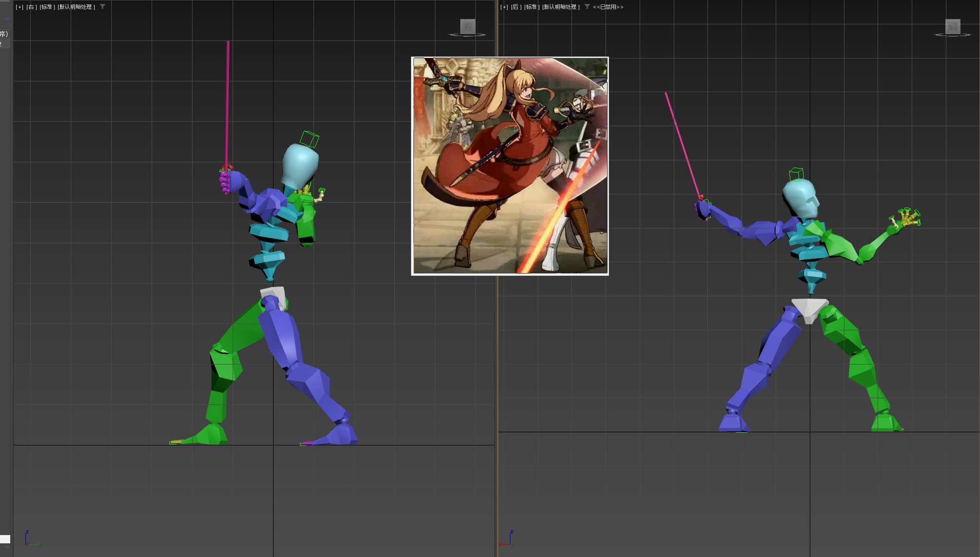980x557 pixels.
Task: Click the [右] point-of-view label
Action: click(31, 7)
